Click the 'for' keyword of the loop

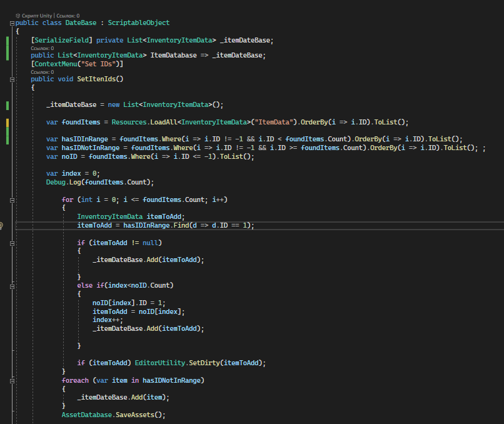click(67, 199)
